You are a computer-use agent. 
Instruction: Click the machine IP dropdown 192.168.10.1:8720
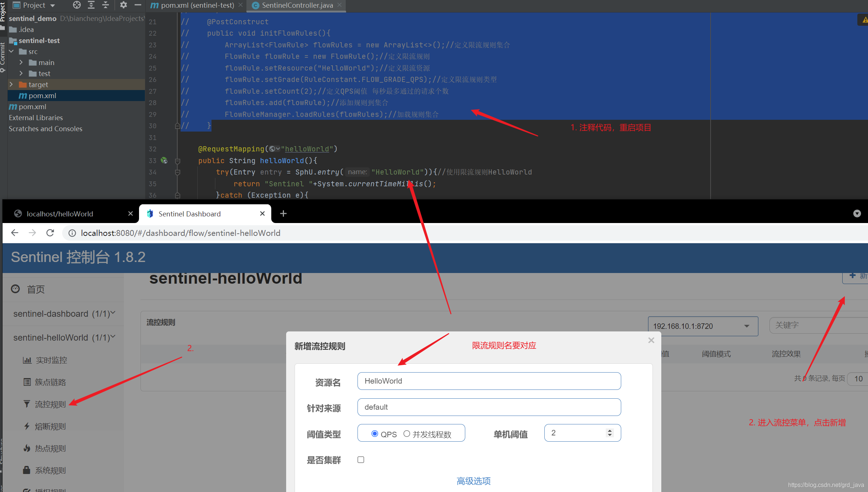701,325
